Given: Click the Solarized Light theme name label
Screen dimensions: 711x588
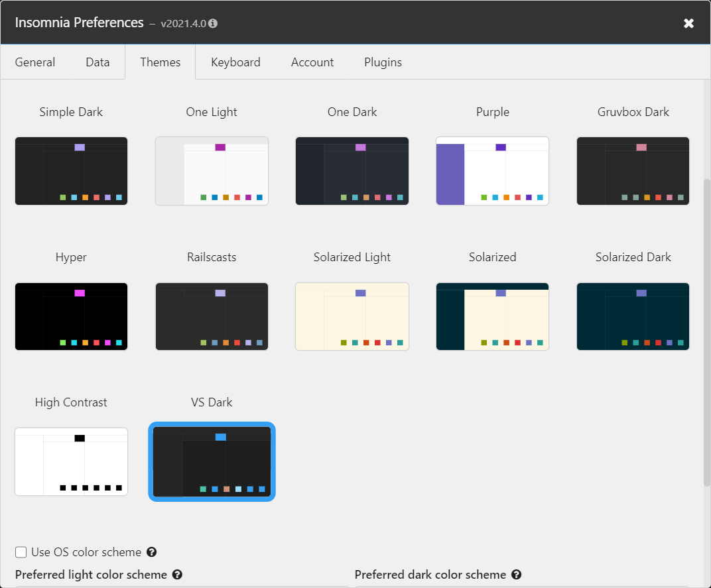Looking at the screenshot, I should 352,257.
